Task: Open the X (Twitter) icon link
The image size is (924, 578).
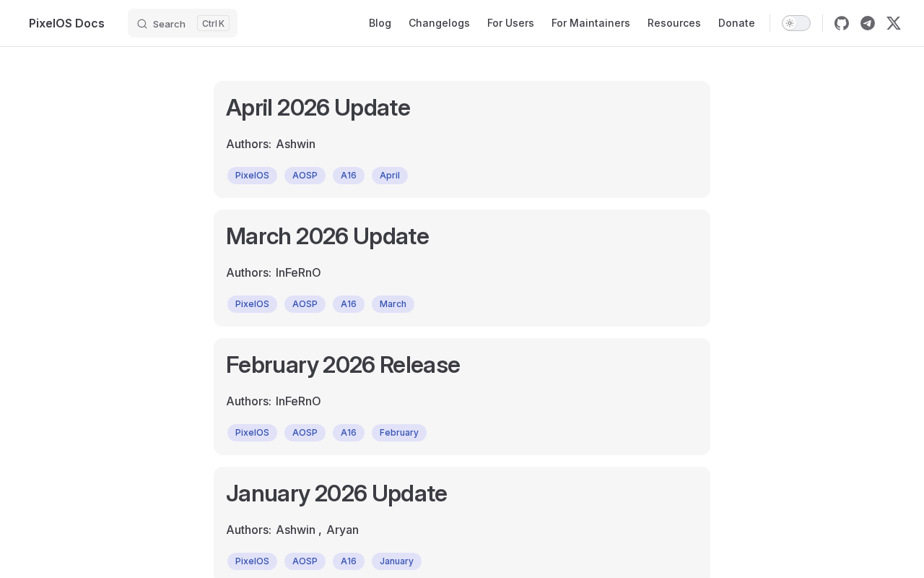Action: point(894,23)
